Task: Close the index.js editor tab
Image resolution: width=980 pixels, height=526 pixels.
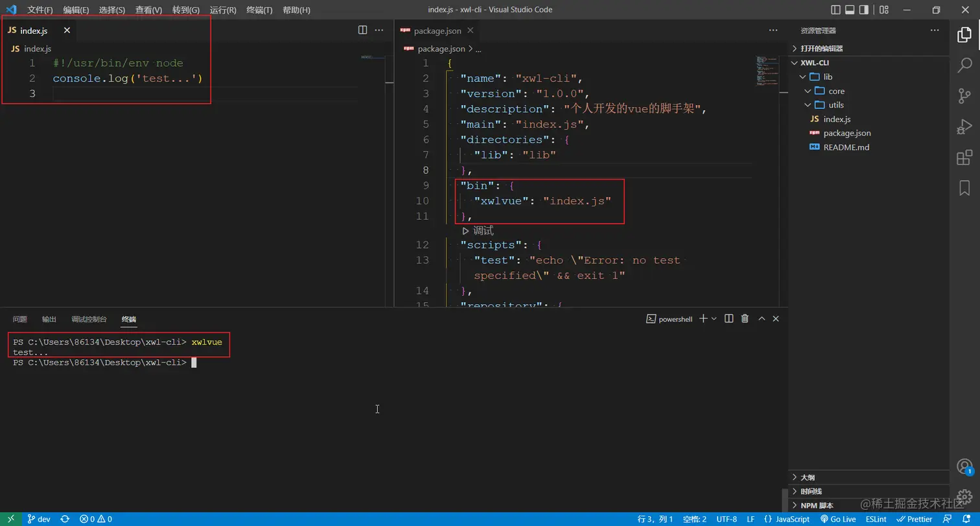Action: pos(67,30)
